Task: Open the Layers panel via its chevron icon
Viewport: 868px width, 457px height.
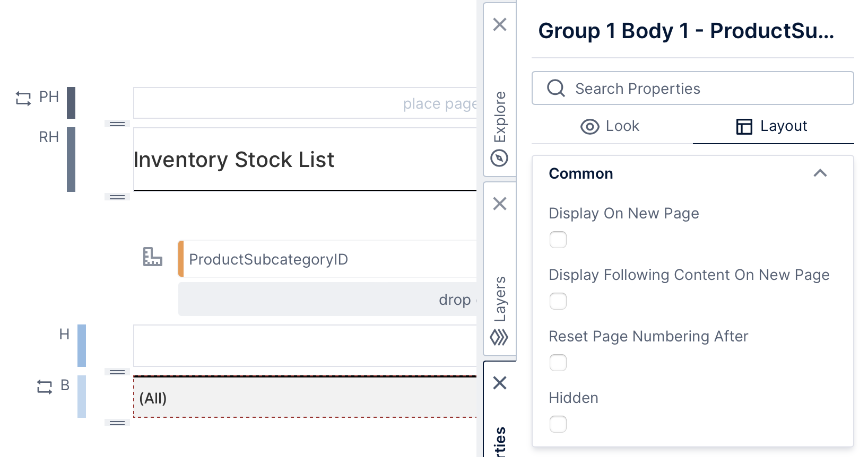Action: point(499,337)
